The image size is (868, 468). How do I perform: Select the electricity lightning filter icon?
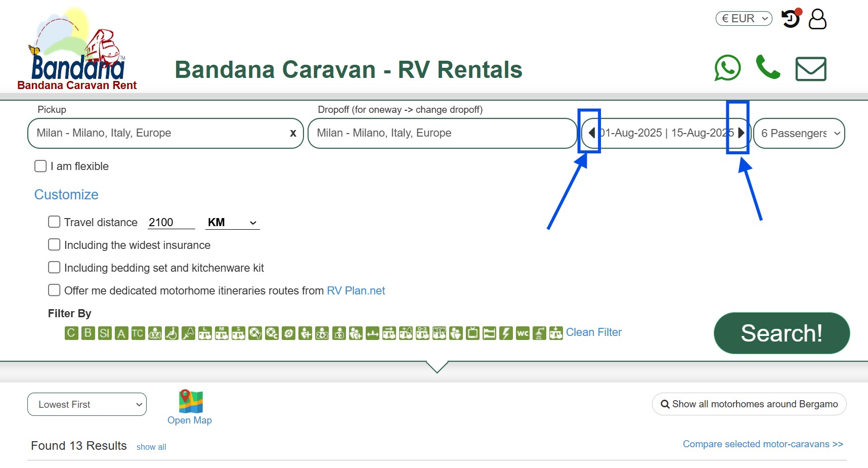click(x=506, y=333)
